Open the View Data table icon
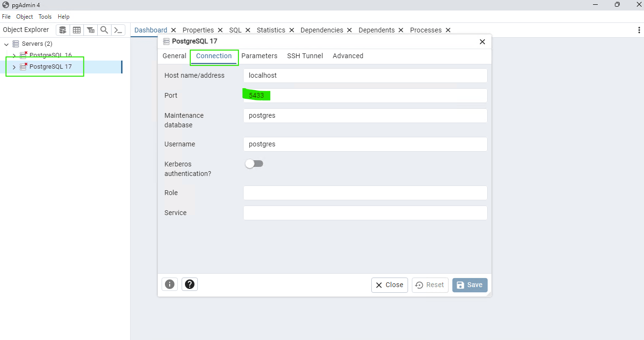 click(77, 30)
